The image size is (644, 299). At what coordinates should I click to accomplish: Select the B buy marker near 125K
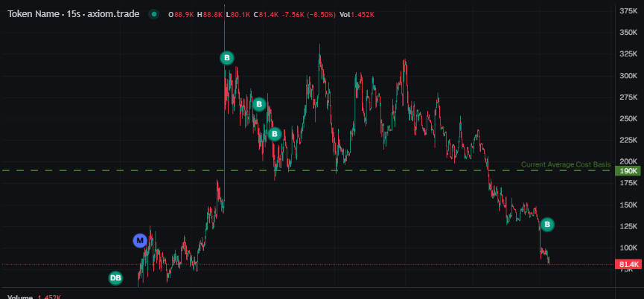[x=547, y=225]
